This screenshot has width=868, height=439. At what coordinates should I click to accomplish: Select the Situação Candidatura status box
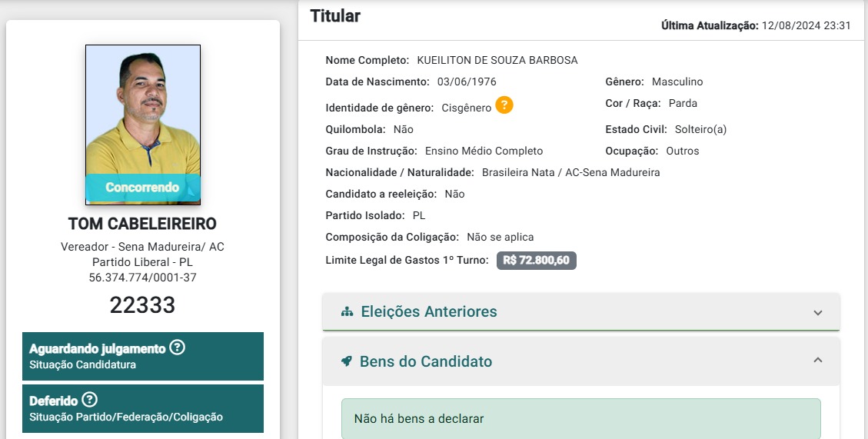coord(143,356)
